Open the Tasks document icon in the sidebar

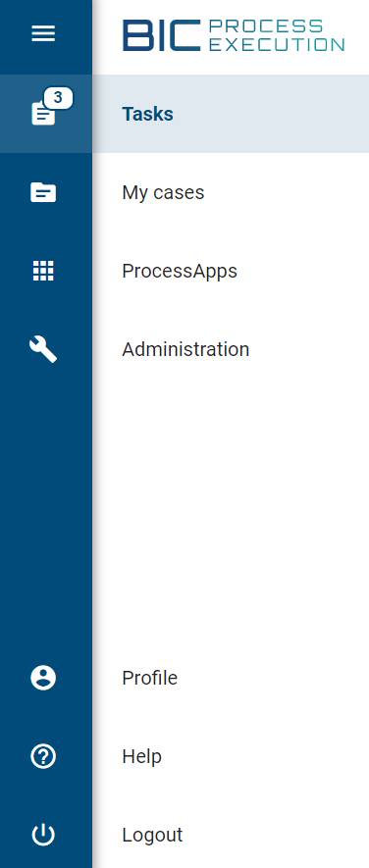click(43, 115)
